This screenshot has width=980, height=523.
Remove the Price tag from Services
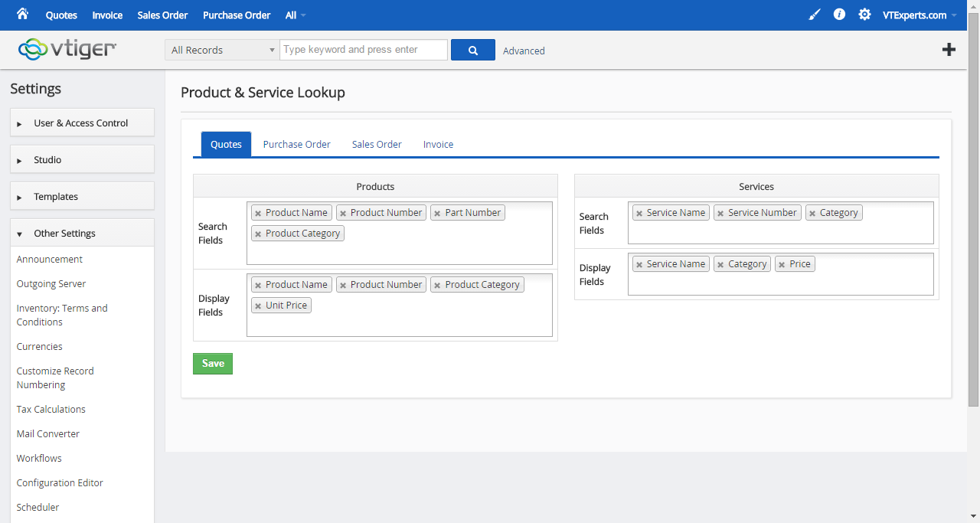tap(782, 265)
